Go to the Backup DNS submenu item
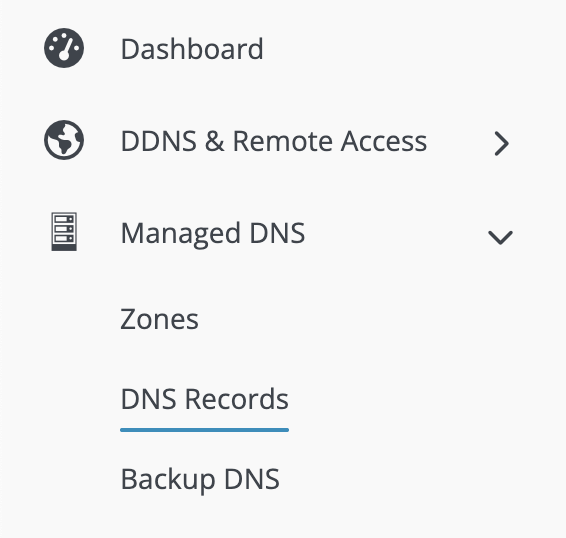 click(x=200, y=479)
